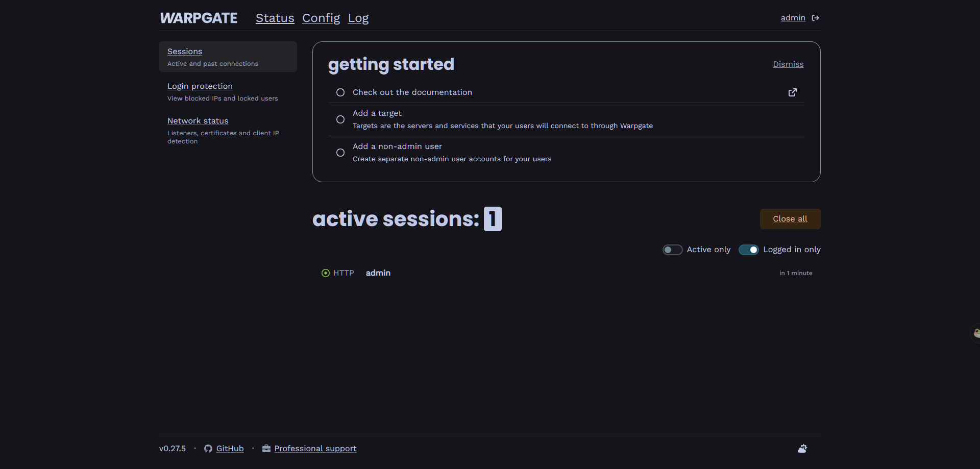Close all active sessions
The image size is (980, 469).
click(x=790, y=219)
